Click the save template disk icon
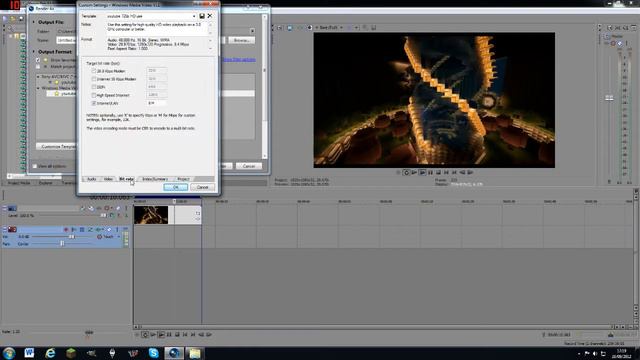Screen dimensions: 640x360 202,16
